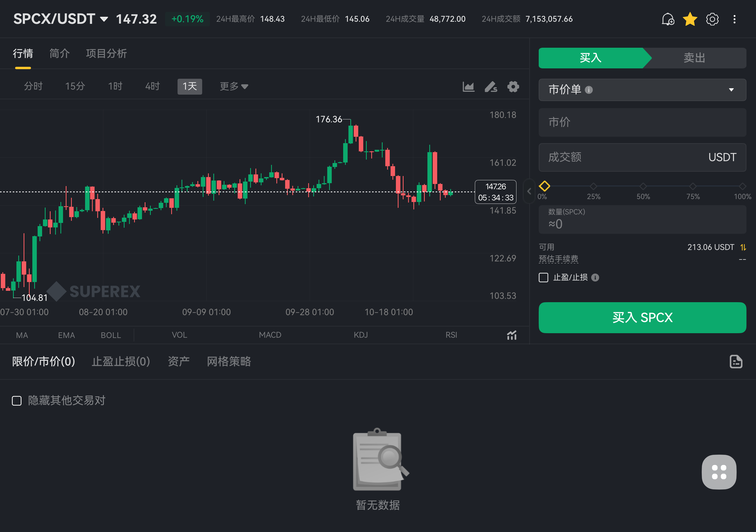Screen dimensions: 756x532
Task: Open the 网格策略 tab
Action: coord(229,361)
